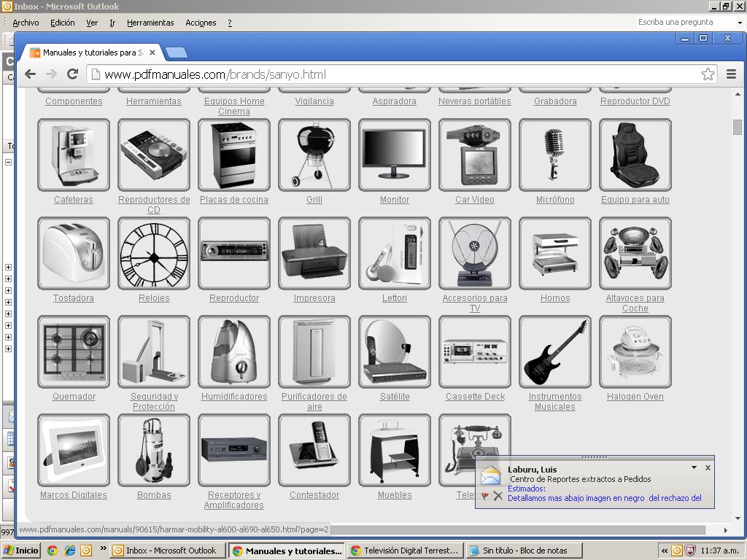Follow the 'Accesorios para TV' link
This screenshot has height=560, width=747.
tap(474, 303)
